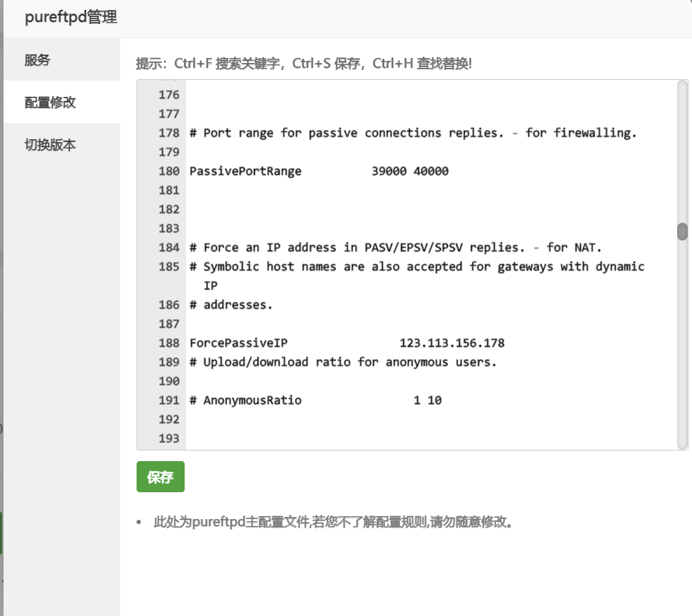
Task: Click the Symbolic host names comment line
Action: [x=417, y=275]
